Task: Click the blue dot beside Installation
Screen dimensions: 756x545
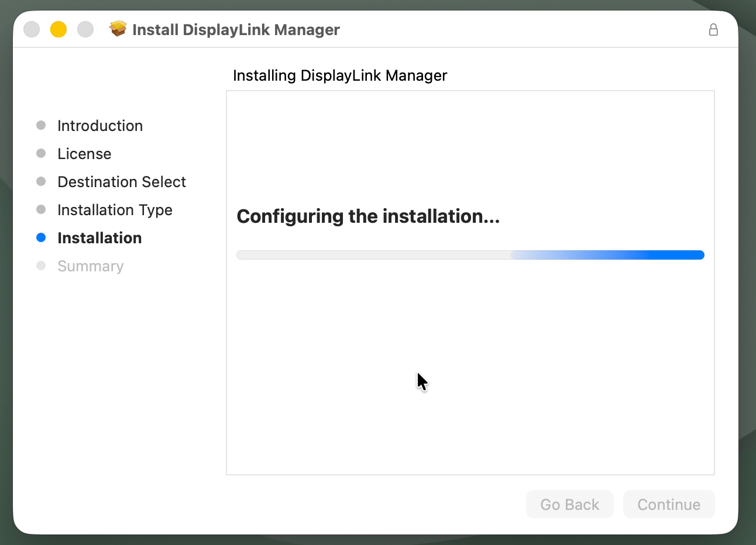Action: [42, 237]
